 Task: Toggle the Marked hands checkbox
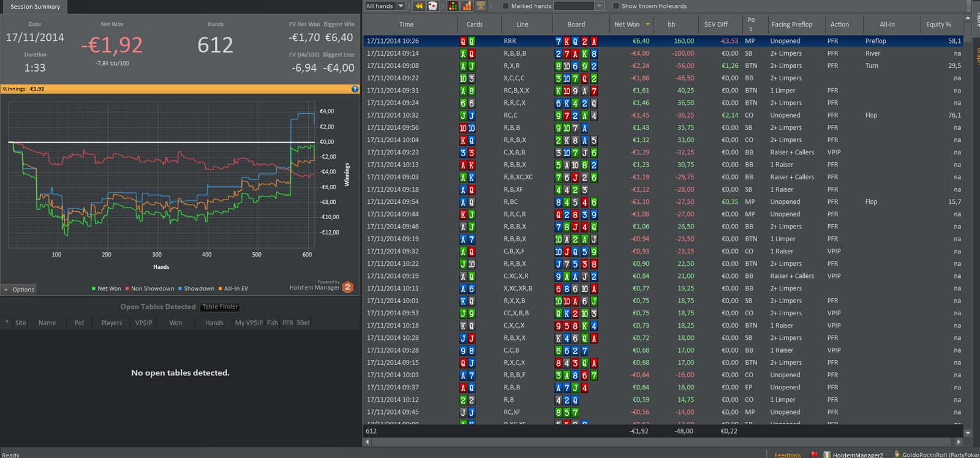click(x=505, y=6)
